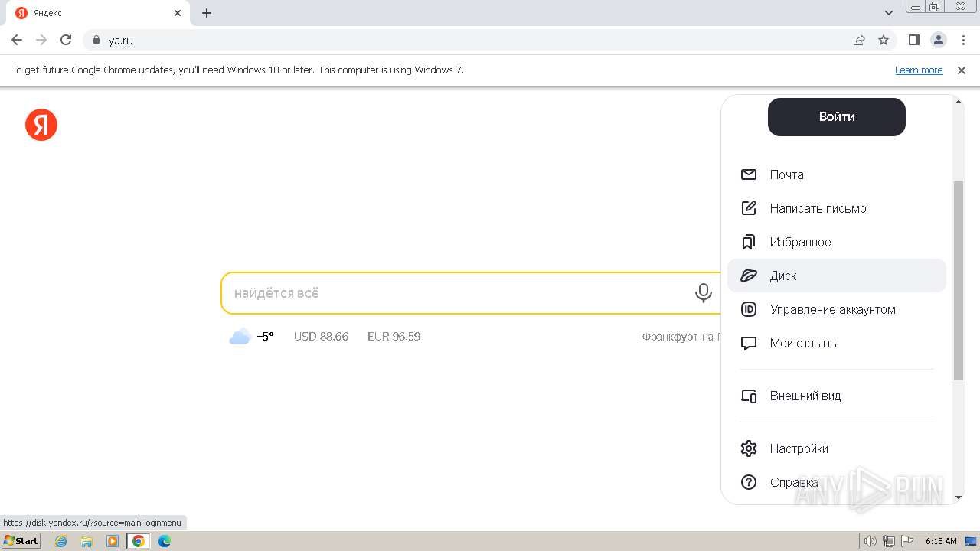Click the Внешний вид devices icon
Screen dimensions: 980x551
coord(749,396)
